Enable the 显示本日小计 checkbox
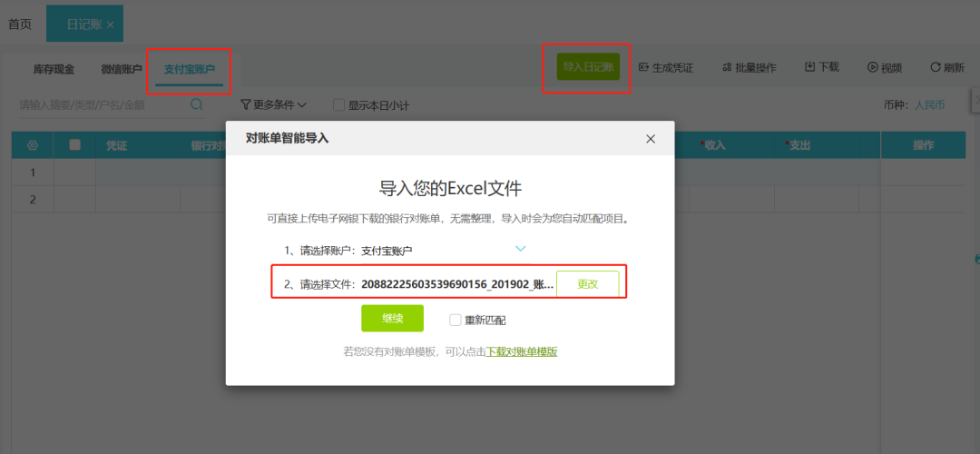 [x=338, y=105]
